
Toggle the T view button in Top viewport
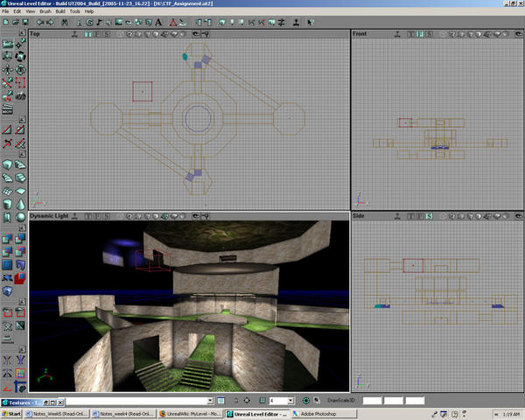point(88,34)
